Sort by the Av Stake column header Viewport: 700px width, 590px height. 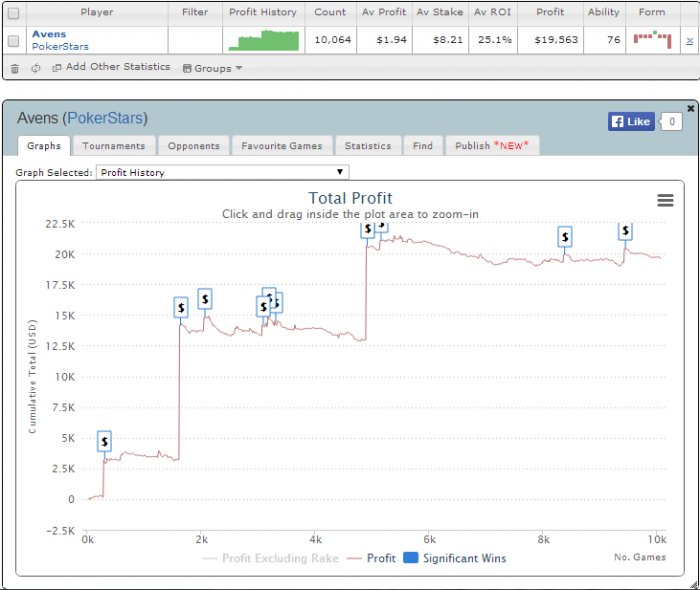tap(440, 12)
